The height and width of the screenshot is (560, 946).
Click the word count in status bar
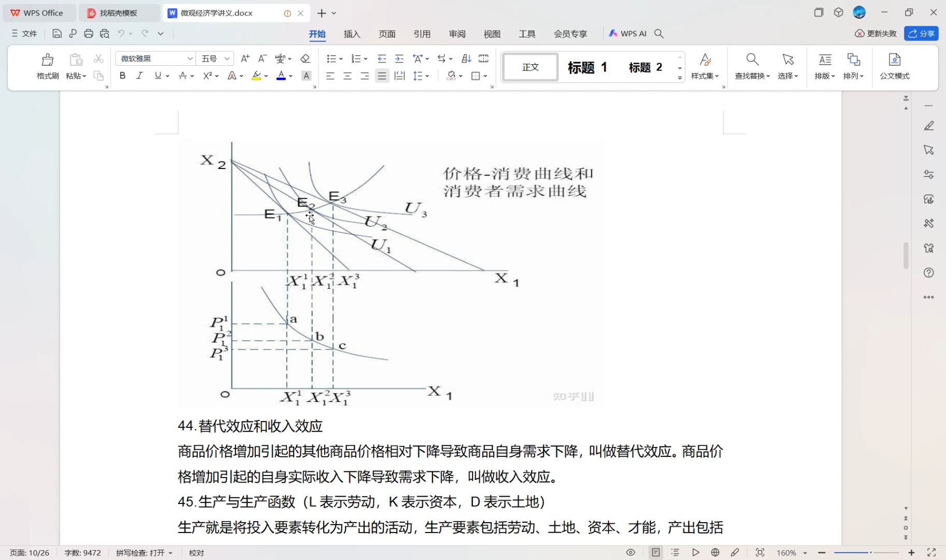[82, 553]
